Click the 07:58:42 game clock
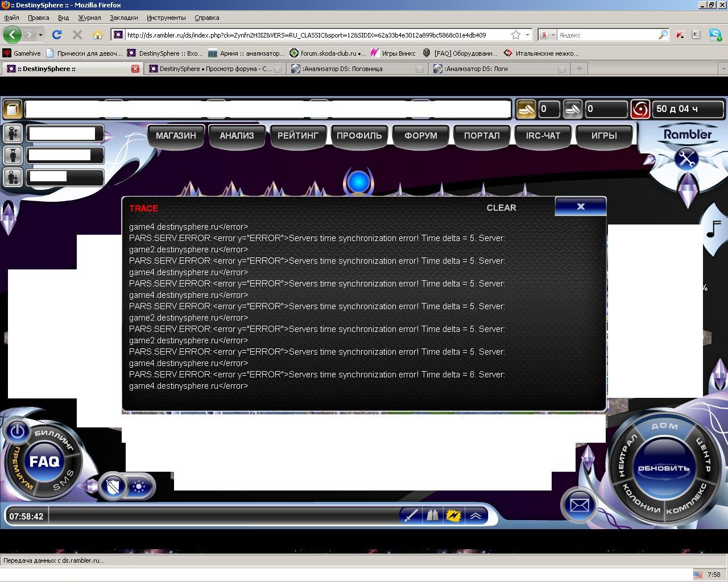This screenshot has height=582, width=728. [26, 517]
